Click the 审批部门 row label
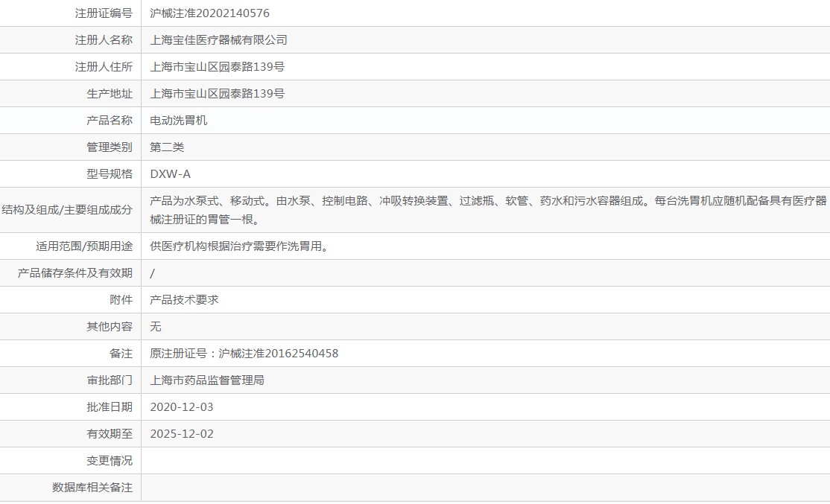 coord(110,380)
